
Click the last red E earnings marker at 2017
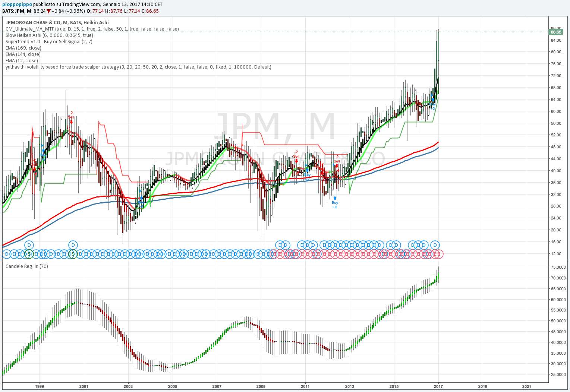(x=439, y=254)
